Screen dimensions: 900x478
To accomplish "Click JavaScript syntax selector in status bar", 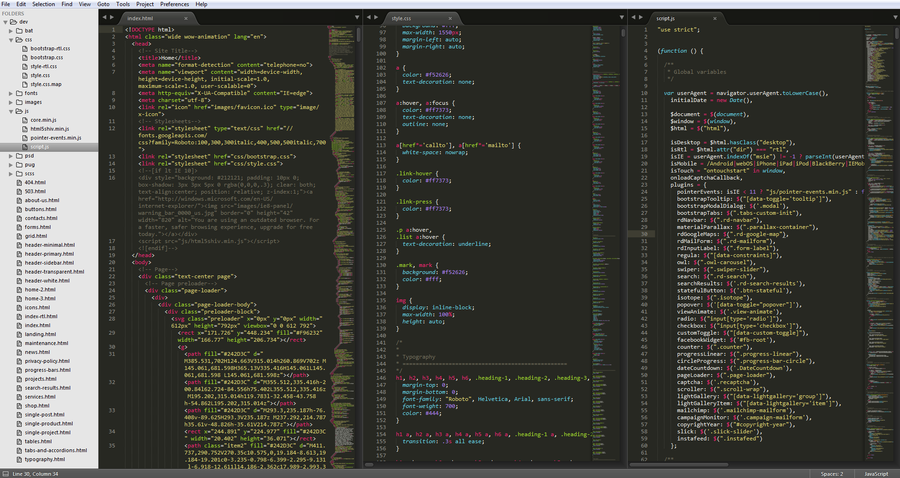I will click(x=876, y=473).
